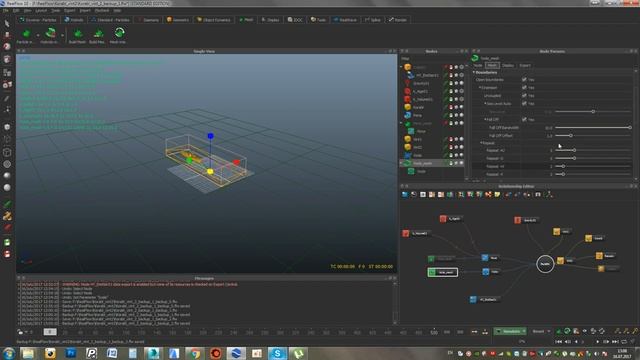Click the first icon in Relationship Editor toolbar
The height and width of the screenshot is (360, 640).
point(405,195)
